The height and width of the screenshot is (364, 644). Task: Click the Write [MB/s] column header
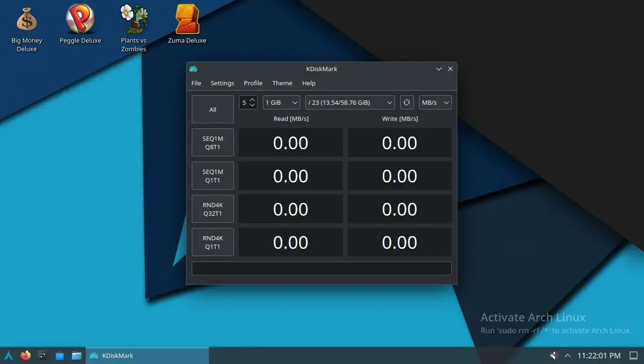(x=400, y=118)
